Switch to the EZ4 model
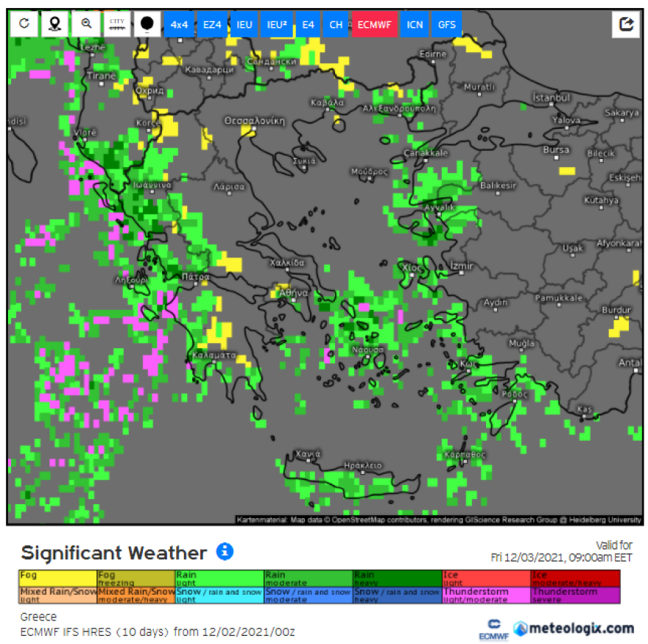This screenshot has height=644, width=648. point(212,24)
